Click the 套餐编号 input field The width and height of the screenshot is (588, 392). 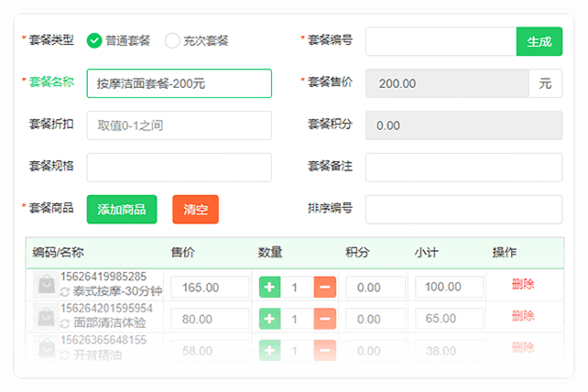pos(441,41)
